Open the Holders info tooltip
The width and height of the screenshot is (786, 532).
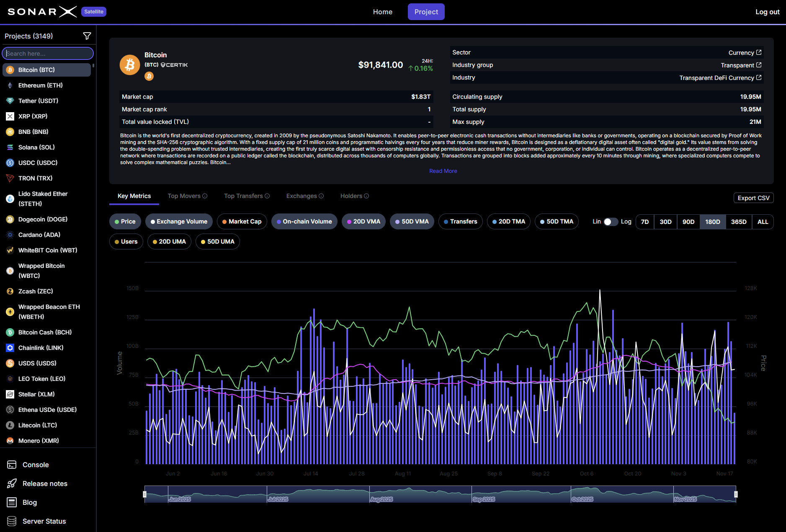[366, 195]
